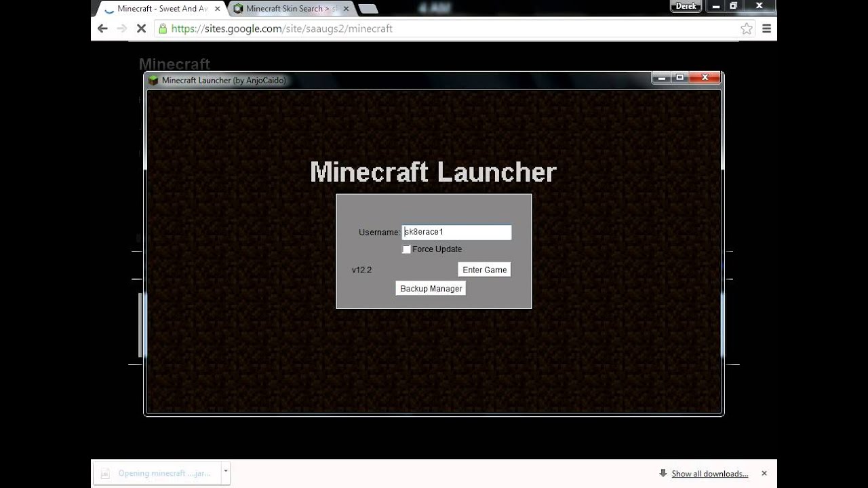Screen dimensions: 868x488
Task: Enable the Force Update checkbox
Action: pyautogui.click(x=406, y=249)
